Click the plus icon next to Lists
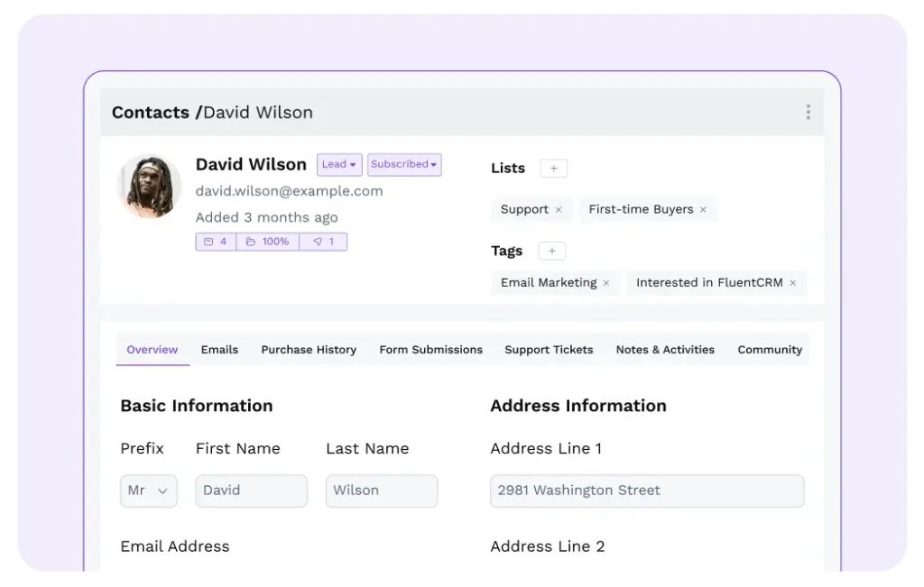924x587 pixels. coord(553,168)
